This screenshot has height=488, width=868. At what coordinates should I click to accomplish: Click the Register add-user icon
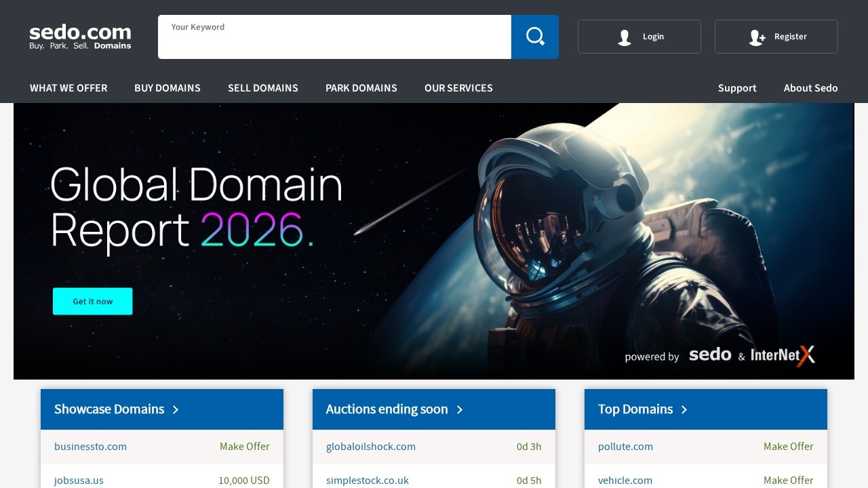point(757,37)
